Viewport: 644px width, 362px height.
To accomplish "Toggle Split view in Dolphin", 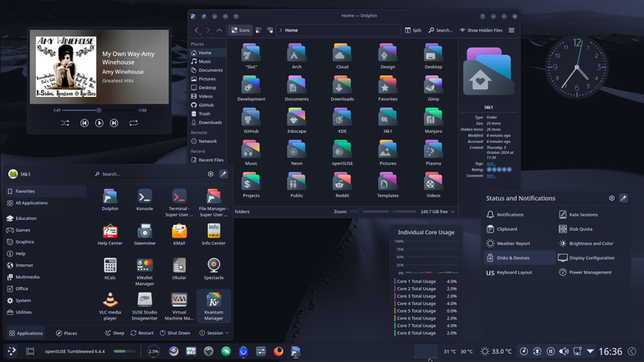I will tap(413, 30).
